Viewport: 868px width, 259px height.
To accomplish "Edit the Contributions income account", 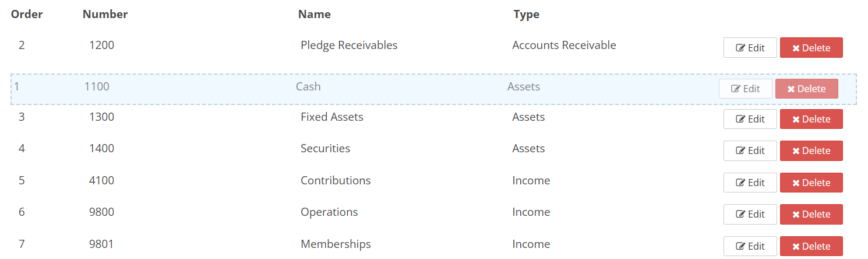I will pyautogui.click(x=750, y=183).
